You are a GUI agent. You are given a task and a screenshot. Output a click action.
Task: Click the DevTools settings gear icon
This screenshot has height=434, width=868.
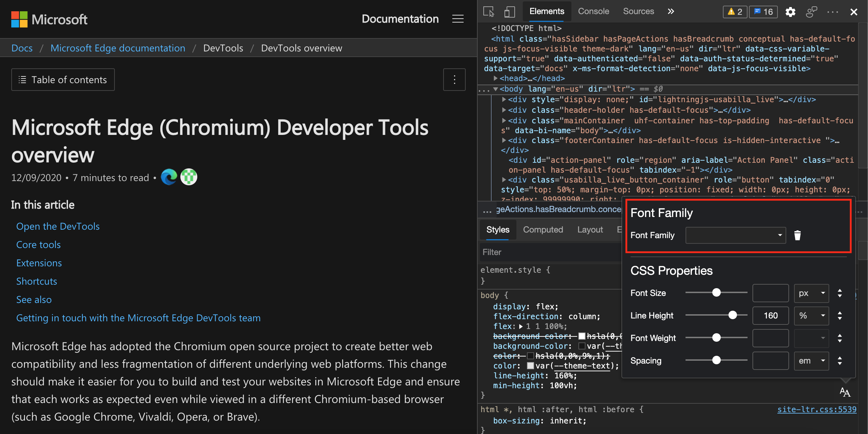pos(789,11)
